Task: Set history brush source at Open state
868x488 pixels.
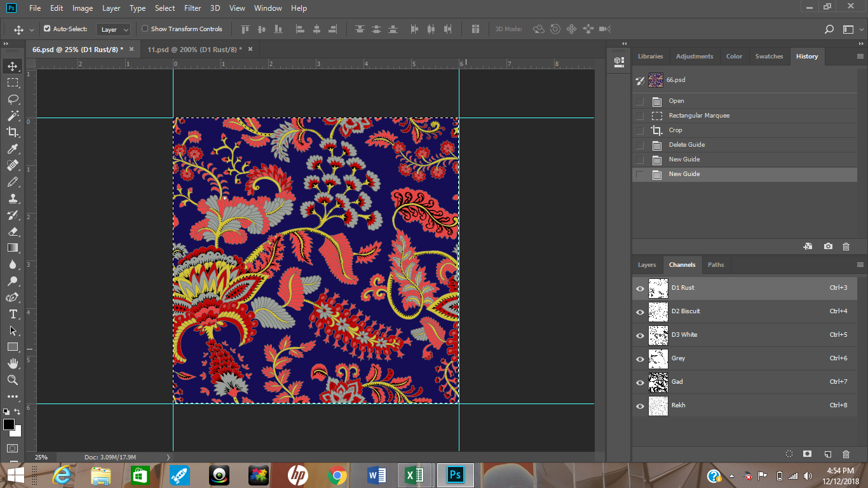Action: pyautogui.click(x=640, y=101)
